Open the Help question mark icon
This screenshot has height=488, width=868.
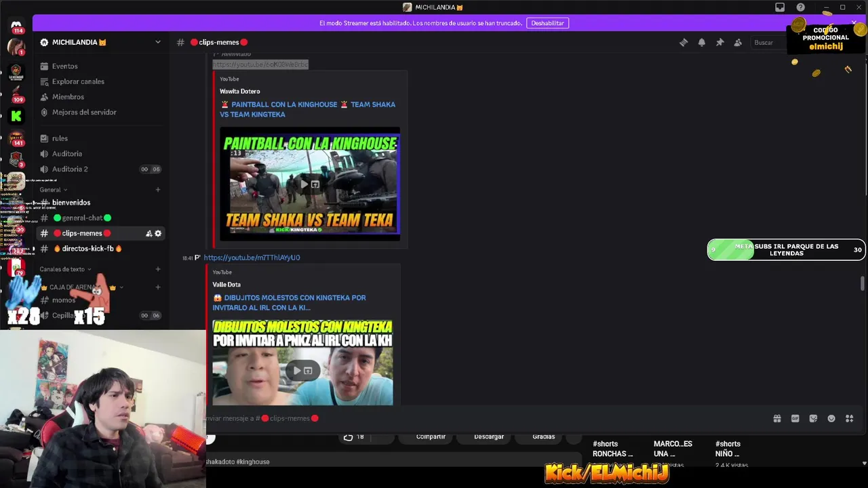pos(801,7)
